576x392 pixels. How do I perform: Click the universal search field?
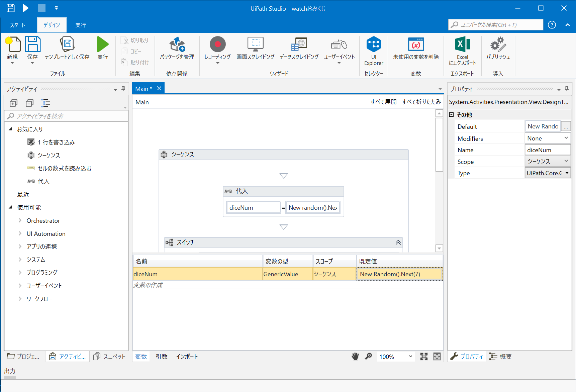click(495, 25)
